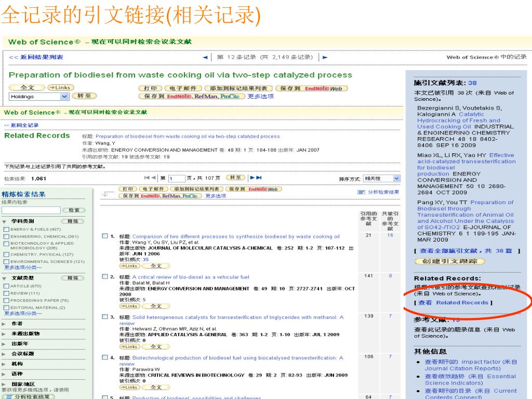Click 全文 button for record 1
Image resolution: width=532 pixels, height=399 pixels.
click(156, 266)
